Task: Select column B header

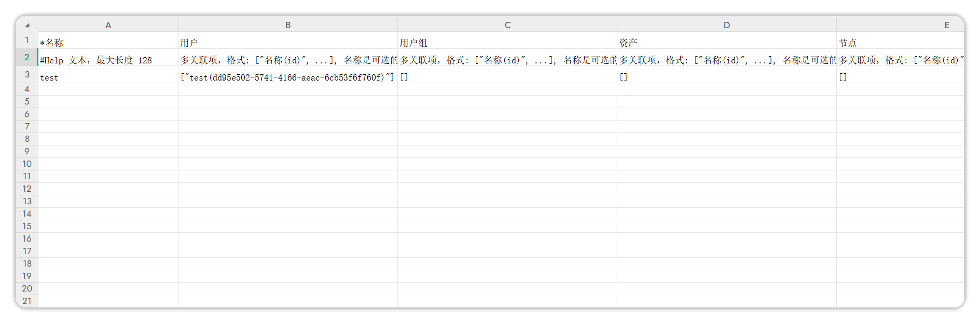Action: point(288,25)
